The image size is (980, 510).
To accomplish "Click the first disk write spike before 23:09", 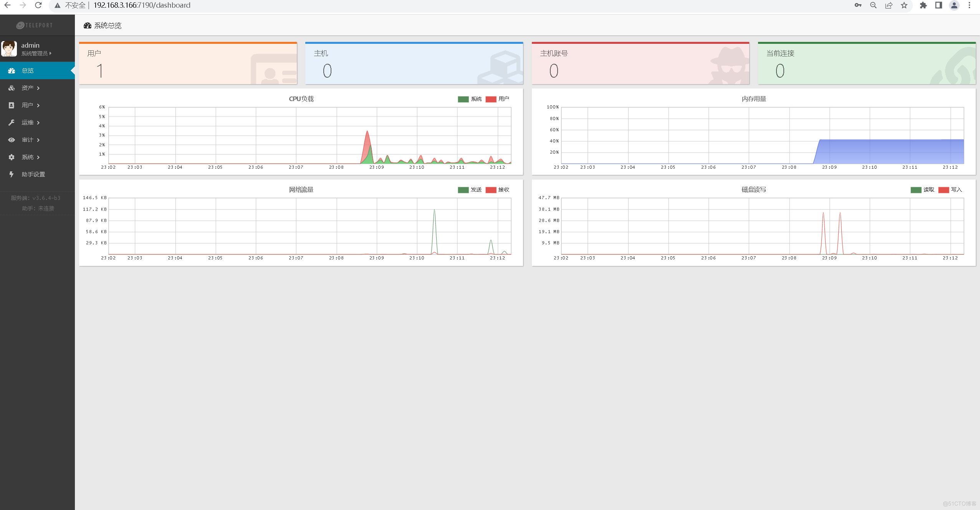I will (x=823, y=233).
